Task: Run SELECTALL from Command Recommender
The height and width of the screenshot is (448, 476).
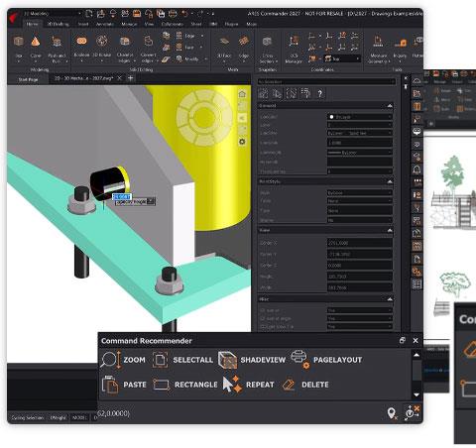Action: pyautogui.click(x=182, y=360)
